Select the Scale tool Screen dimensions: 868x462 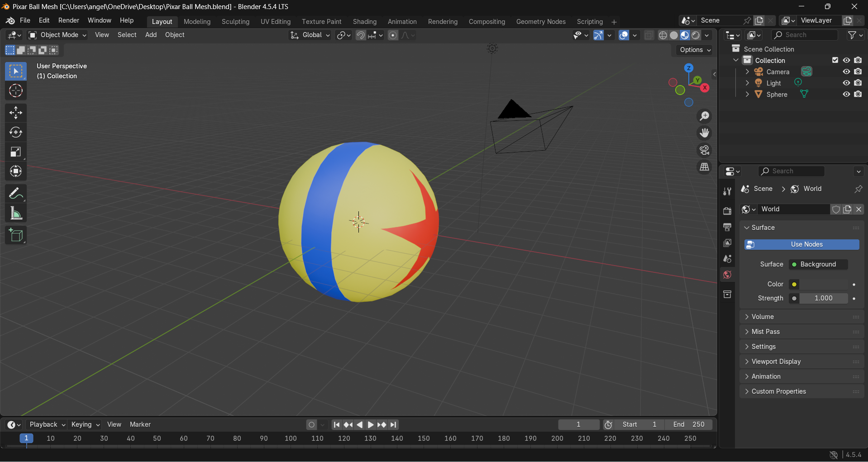(15, 152)
